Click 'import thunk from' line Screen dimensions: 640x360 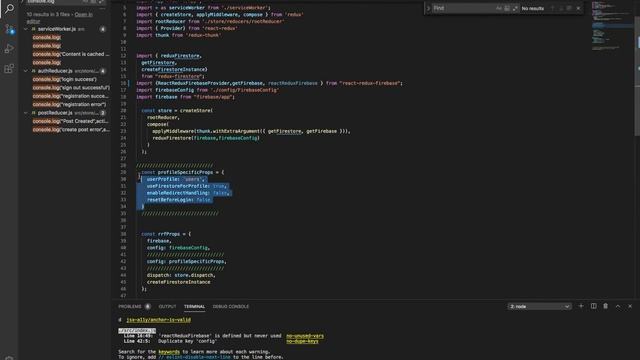point(178,35)
